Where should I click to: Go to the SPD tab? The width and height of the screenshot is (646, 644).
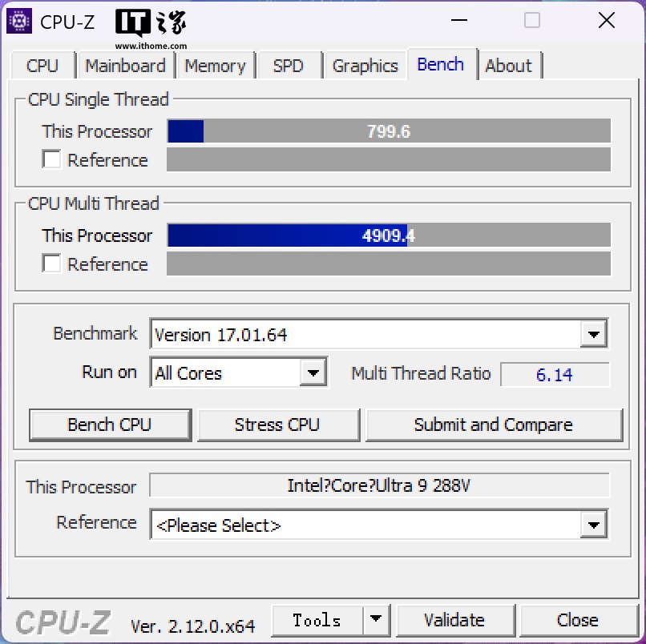pyautogui.click(x=289, y=66)
